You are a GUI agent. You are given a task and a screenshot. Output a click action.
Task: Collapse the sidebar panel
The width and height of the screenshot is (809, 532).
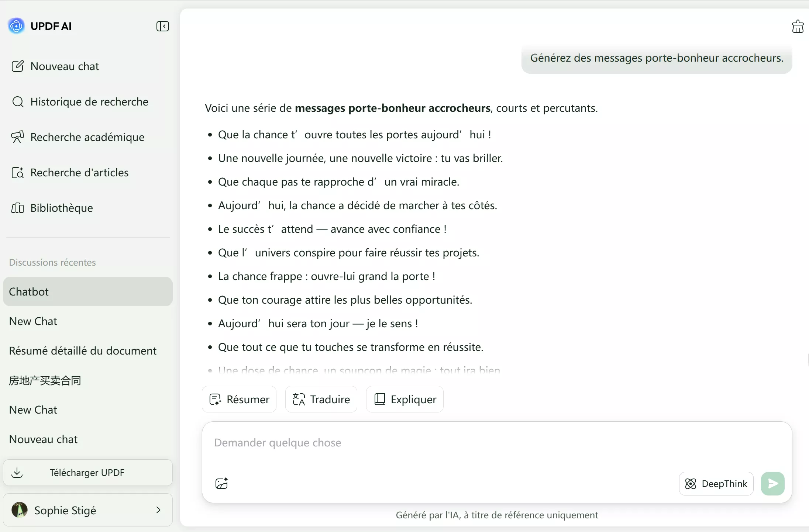tap(162, 26)
